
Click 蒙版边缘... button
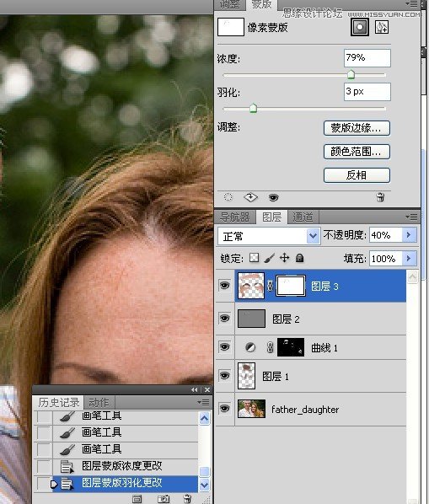click(x=357, y=128)
